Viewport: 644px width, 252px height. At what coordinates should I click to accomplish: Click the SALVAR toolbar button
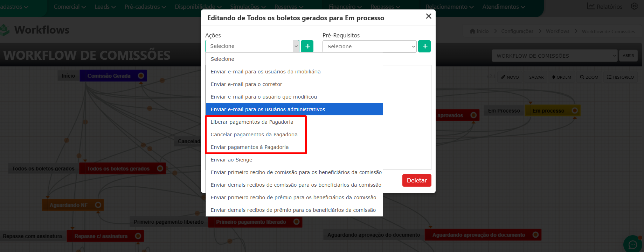tap(536, 77)
